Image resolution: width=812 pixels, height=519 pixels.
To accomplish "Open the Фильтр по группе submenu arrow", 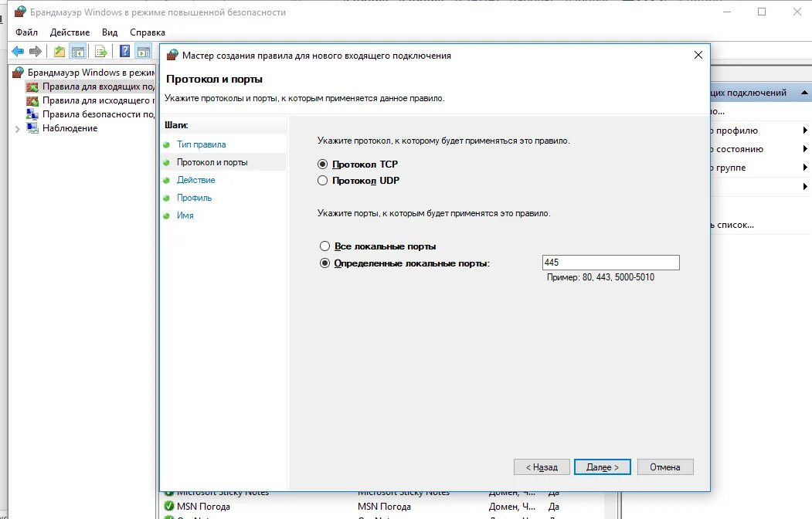I will tap(806, 168).
